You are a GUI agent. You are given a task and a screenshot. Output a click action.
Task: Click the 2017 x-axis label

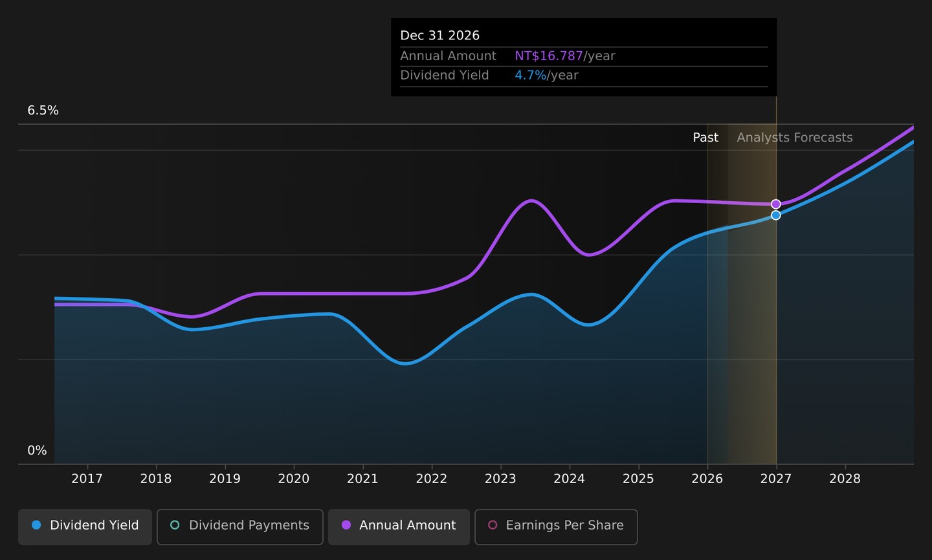tap(87, 479)
